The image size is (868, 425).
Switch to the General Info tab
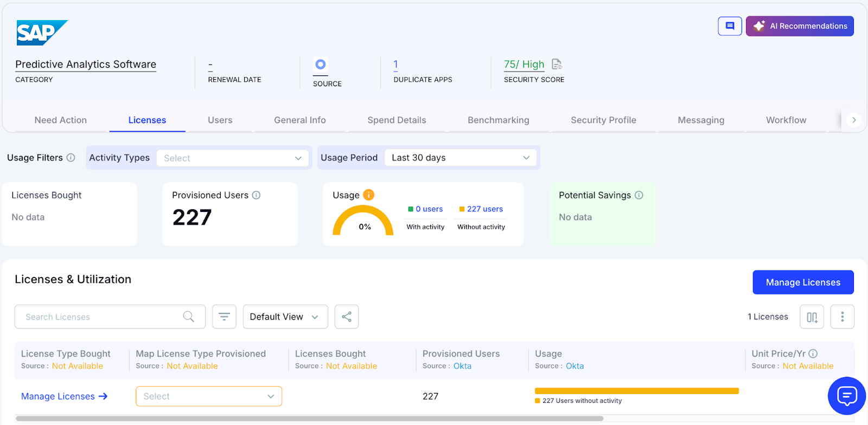click(x=300, y=120)
